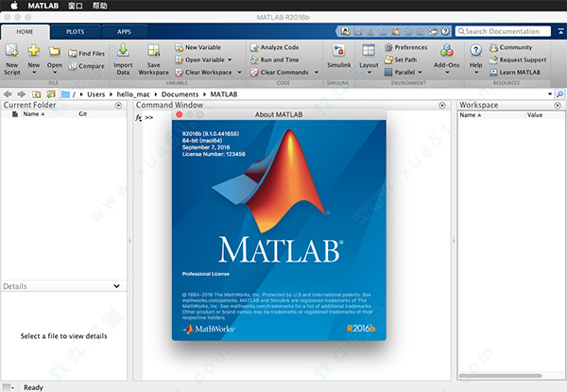Click the Switch Windows quick access icon
The image size is (567, 392).
click(433, 31)
